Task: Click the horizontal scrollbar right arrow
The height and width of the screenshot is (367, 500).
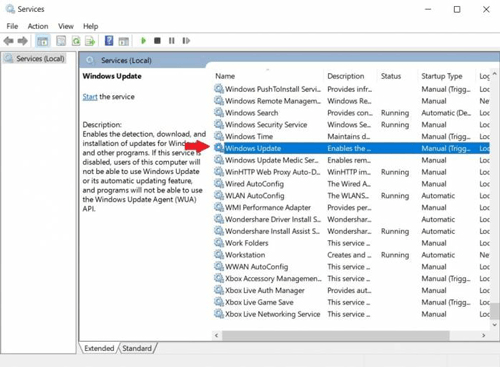Action: (483, 335)
